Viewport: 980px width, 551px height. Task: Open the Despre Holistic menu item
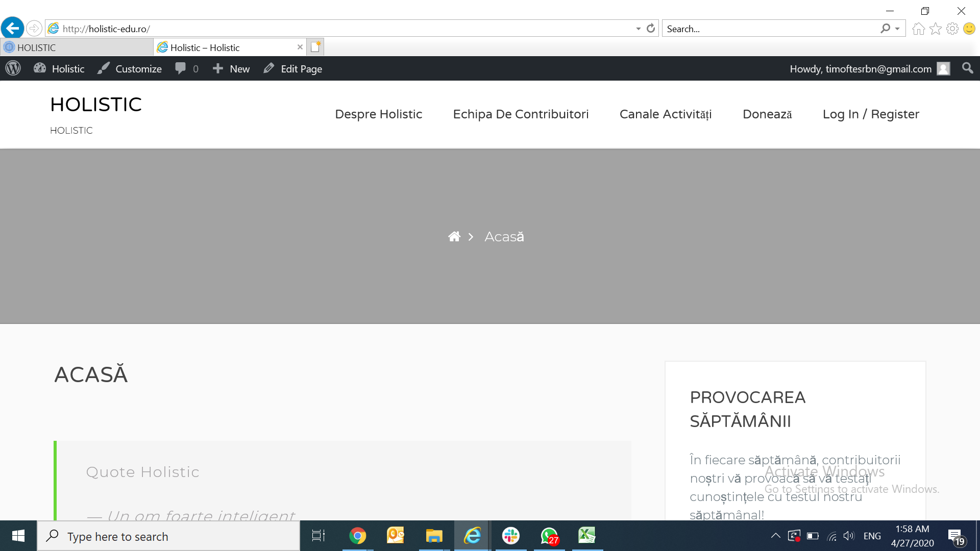(x=378, y=114)
